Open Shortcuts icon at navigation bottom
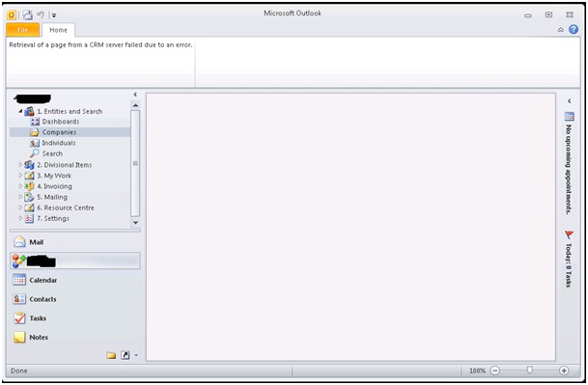Viewport: 588px width, 385px height. 126,355
